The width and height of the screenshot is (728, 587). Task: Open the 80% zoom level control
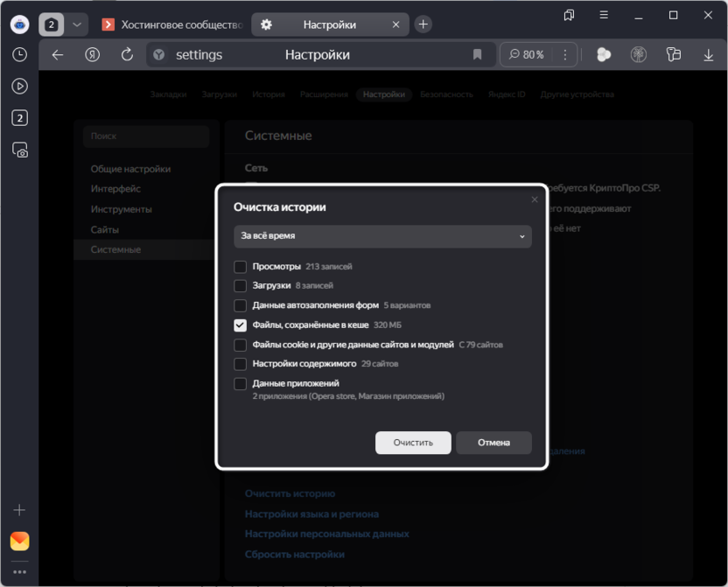pos(526,55)
